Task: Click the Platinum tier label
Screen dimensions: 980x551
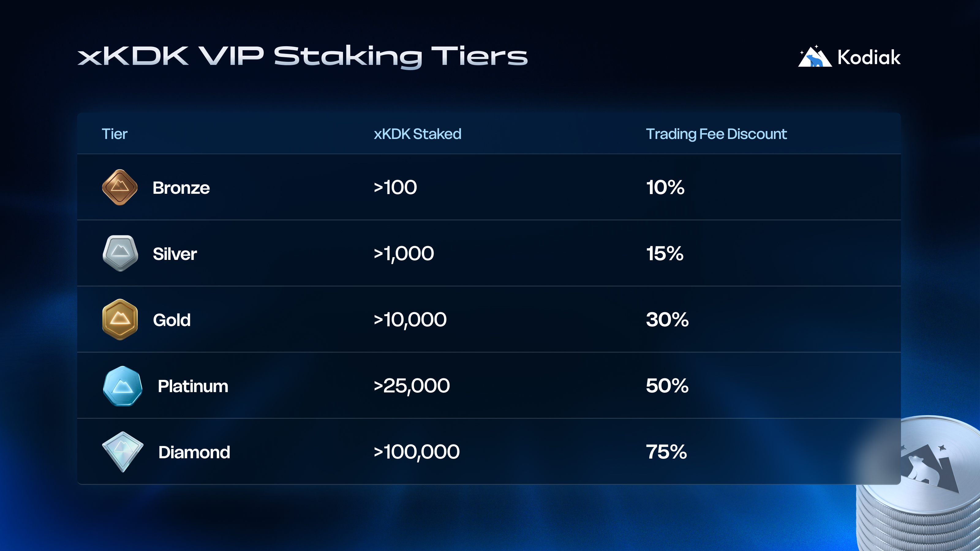Action: [193, 386]
